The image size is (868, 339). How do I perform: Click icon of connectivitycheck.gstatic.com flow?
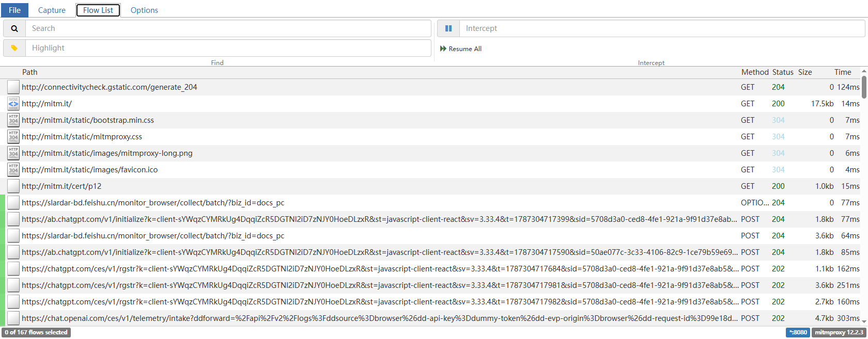click(13, 87)
